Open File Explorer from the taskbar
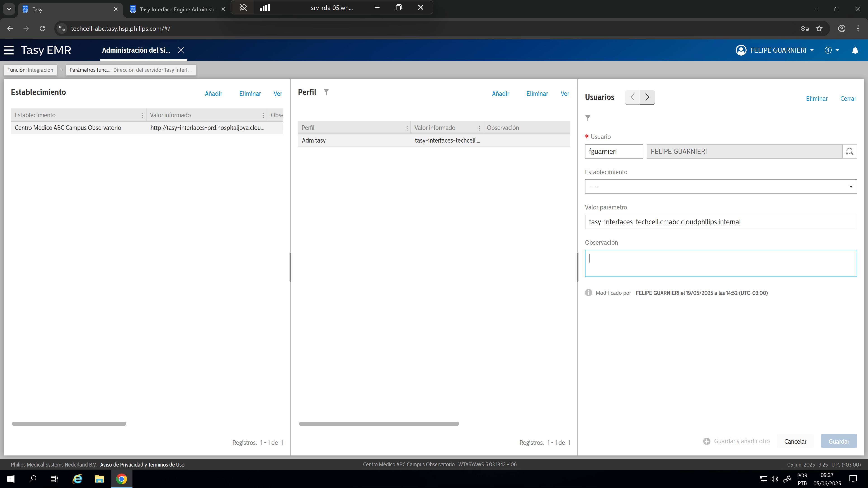Screen dimensions: 868x488 tap(99, 479)
